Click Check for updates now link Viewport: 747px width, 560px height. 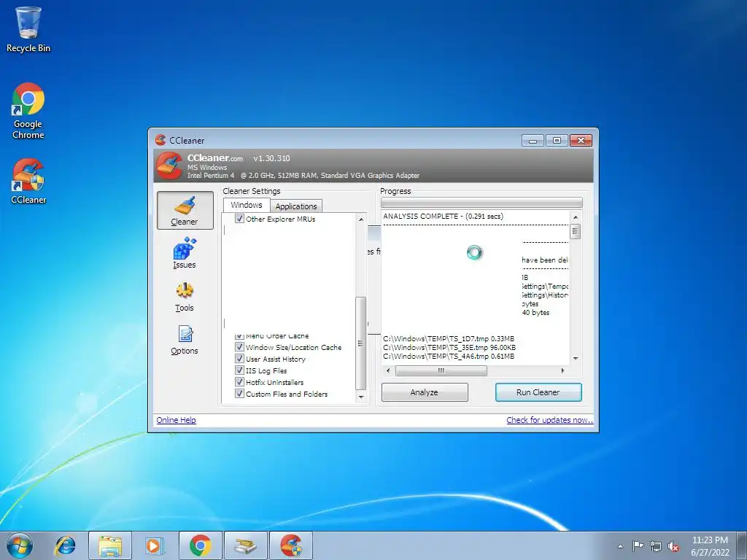click(x=550, y=420)
